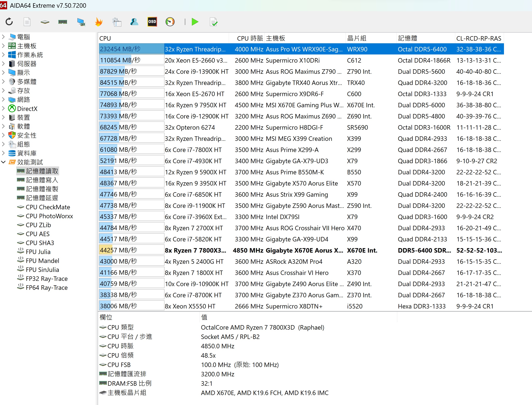Select the Xeon X5550 HT row

click(x=301, y=306)
